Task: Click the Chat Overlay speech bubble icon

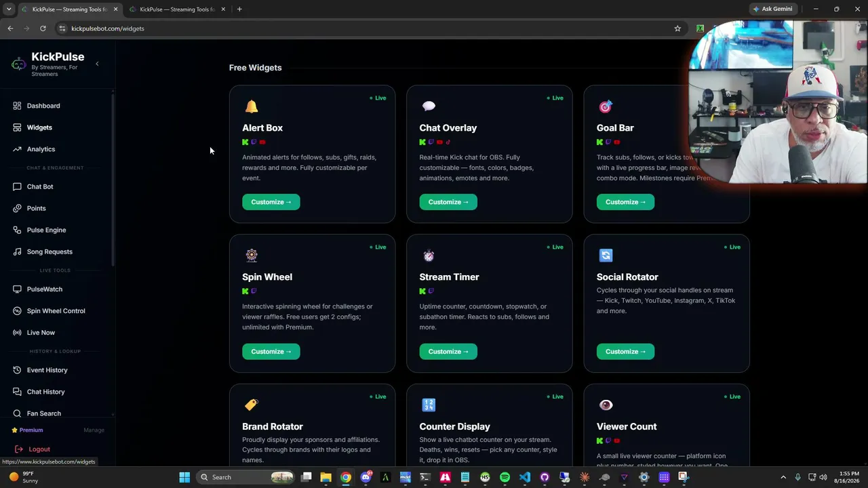Action: coord(429,106)
